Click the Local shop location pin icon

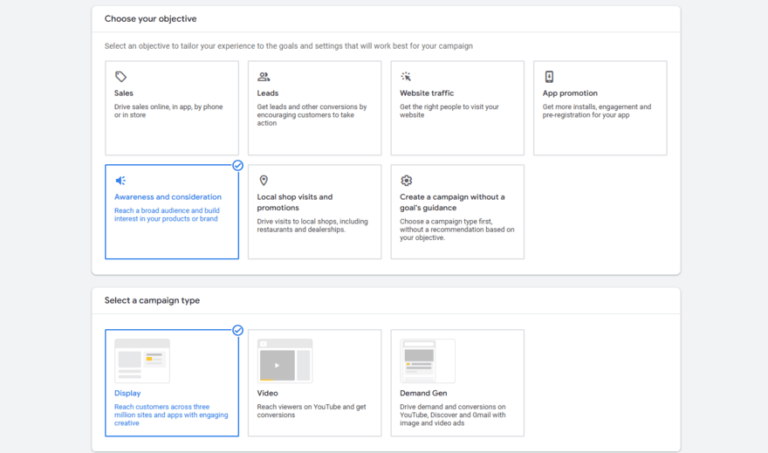(264, 180)
